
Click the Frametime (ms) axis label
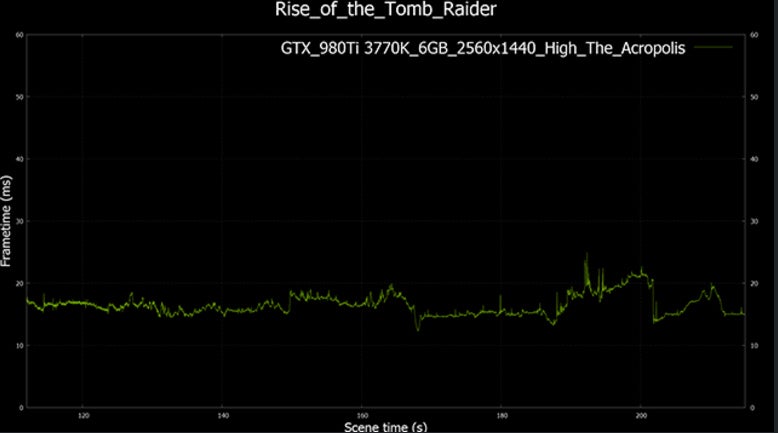pyautogui.click(x=5, y=221)
